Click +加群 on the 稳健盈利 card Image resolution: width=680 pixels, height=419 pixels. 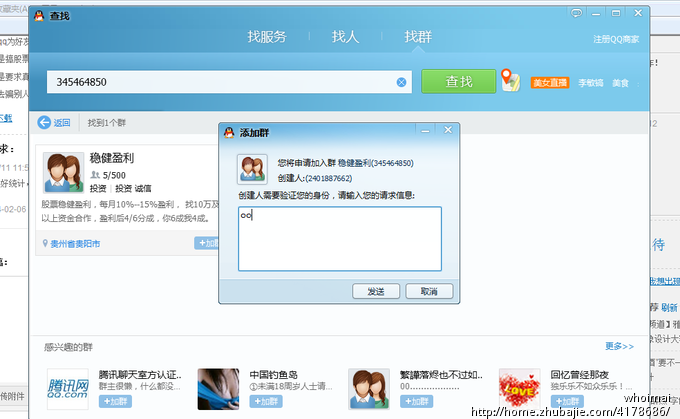pyautogui.click(x=207, y=243)
